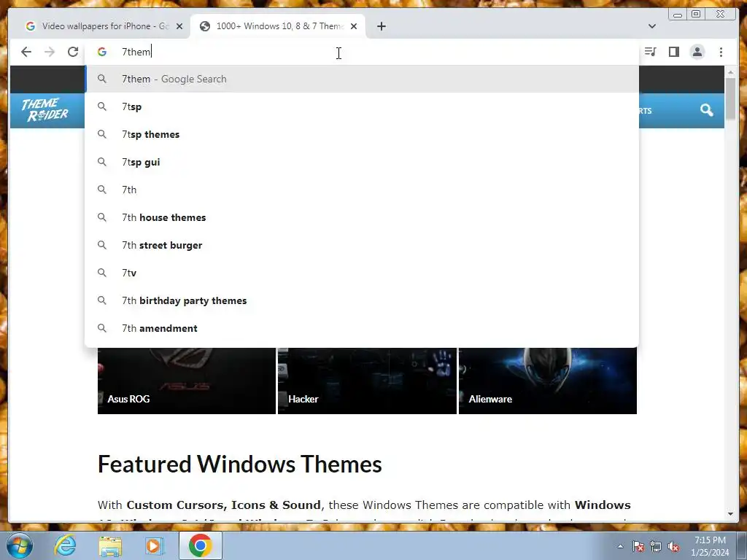The height and width of the screenshot is (560, 747).
Task: Select the '7tsp' suggestion
Action: click(x=362, y=106)
